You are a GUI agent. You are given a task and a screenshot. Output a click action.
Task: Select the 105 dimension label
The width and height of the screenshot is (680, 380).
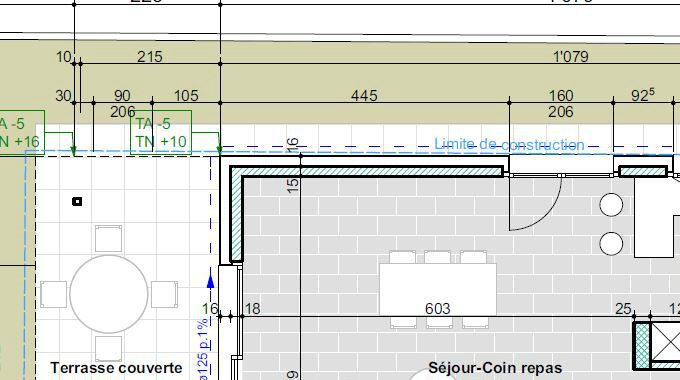186,95
